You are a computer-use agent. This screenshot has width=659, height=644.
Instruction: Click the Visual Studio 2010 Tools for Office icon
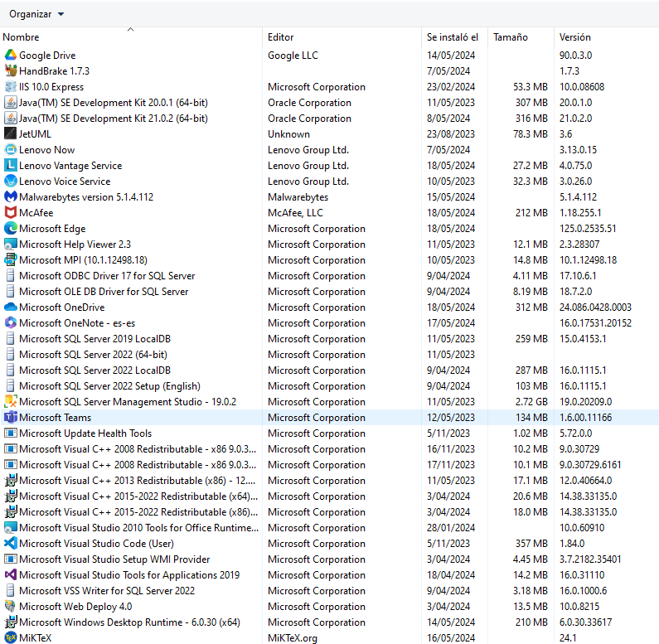11,528
